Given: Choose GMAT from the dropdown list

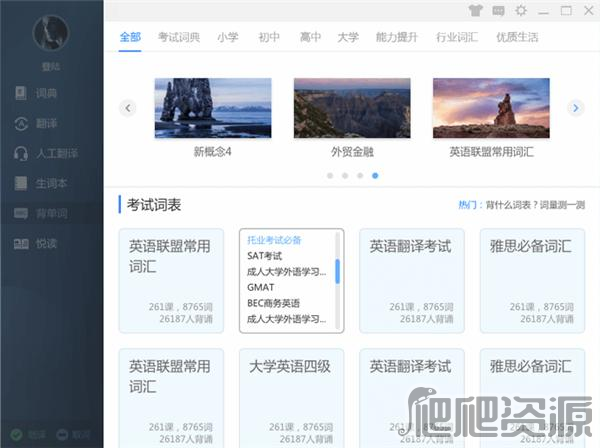Looking at the screenshot, I should click(261, 287).
